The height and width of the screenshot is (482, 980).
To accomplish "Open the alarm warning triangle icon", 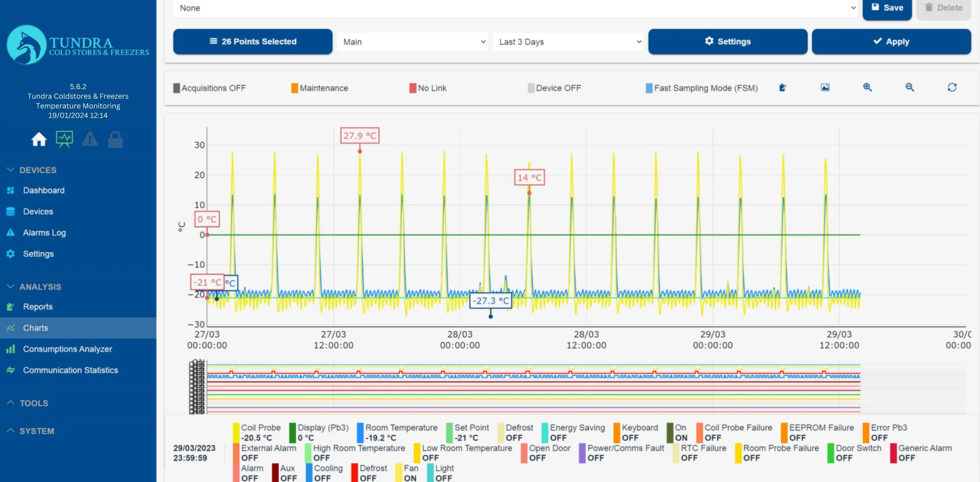I will coord(90,139).
